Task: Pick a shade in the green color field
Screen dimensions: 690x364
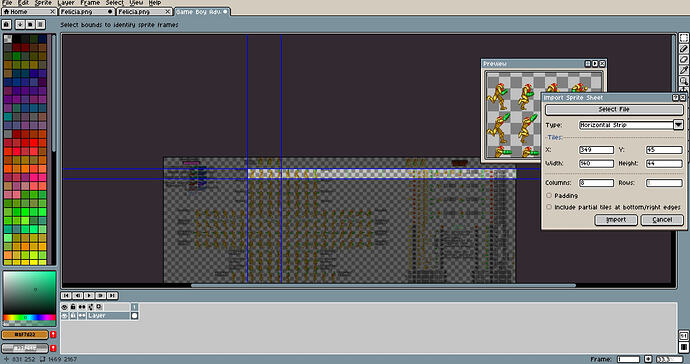Action: [29, 292]
